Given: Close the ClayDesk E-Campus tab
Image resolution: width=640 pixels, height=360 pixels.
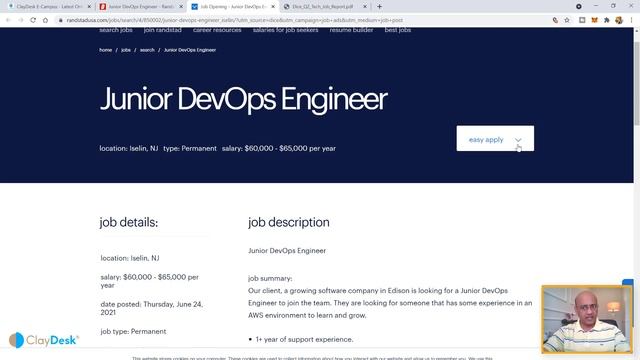Looking at the screenshot, I should click(x=89, y=7).
